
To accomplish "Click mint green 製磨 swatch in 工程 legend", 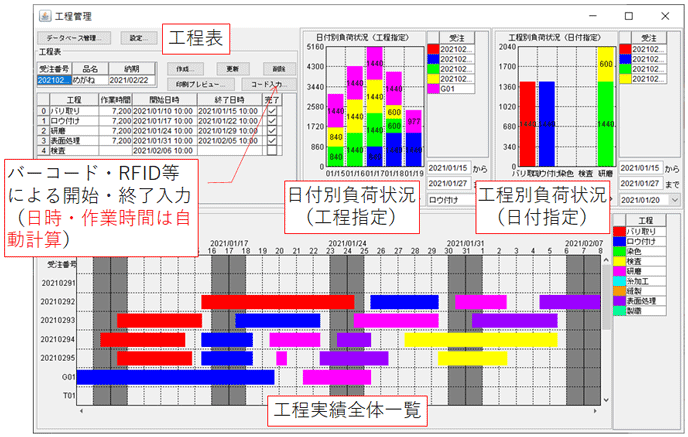I will tap(619, 311).
